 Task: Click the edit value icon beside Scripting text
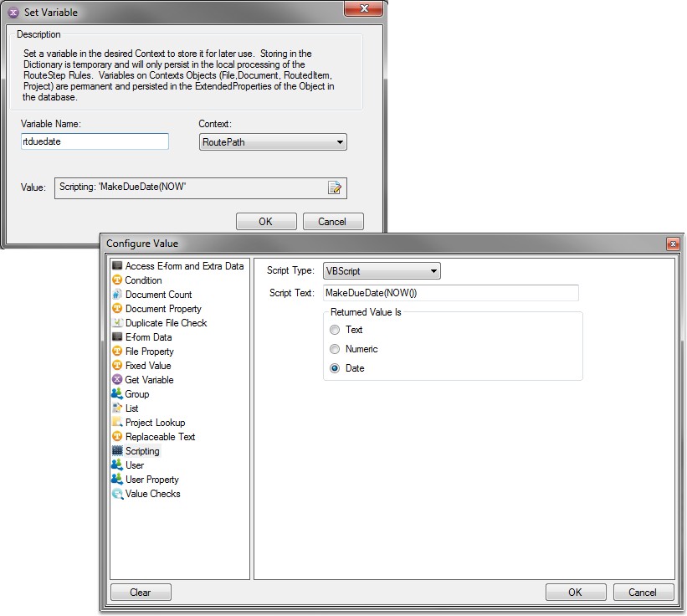[x=335, y=187]
